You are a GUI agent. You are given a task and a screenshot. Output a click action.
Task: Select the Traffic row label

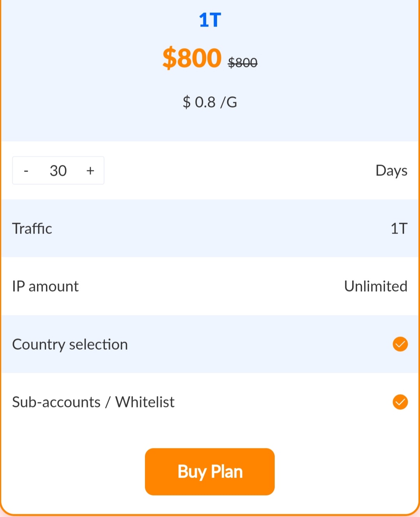pos(32,228)
